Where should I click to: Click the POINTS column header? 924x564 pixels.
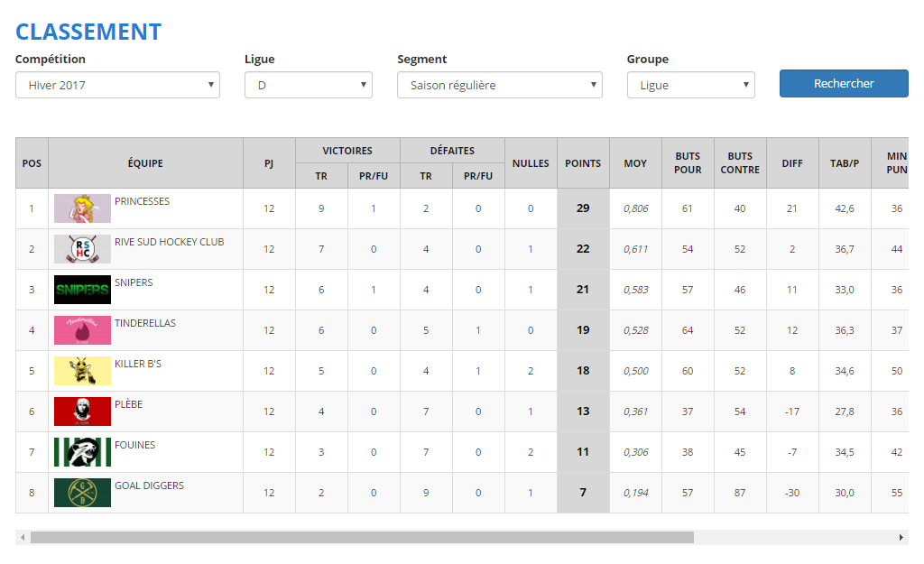pos(583,163)
